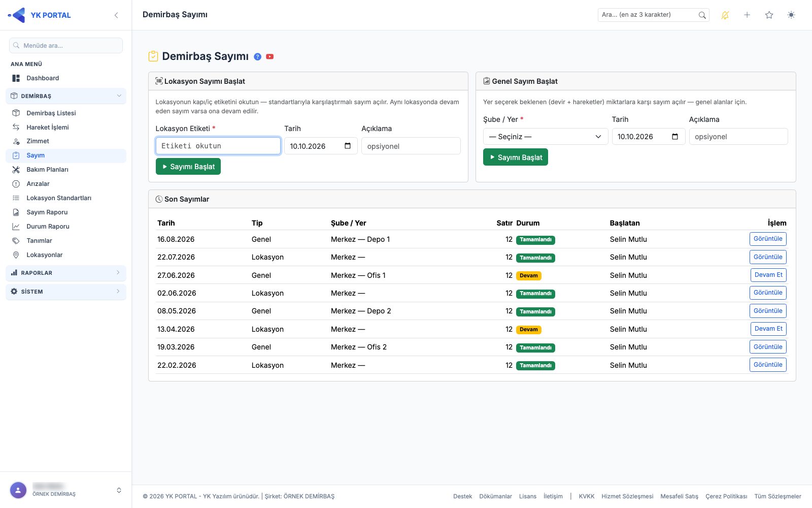Click Görüntüle for 22.02.2026 row
This screenshot has width=812, height=508.
click(768, 365)
